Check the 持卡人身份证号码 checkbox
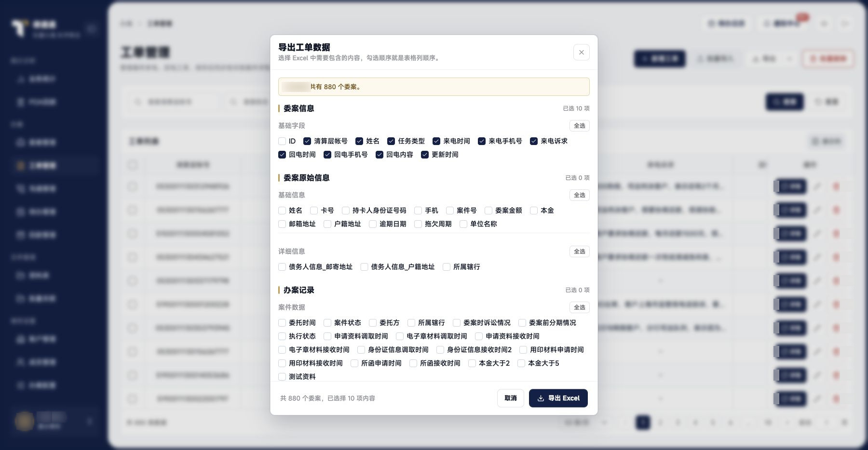The width and height of the screenshot is (868, 450). click(x=346, y=211)
